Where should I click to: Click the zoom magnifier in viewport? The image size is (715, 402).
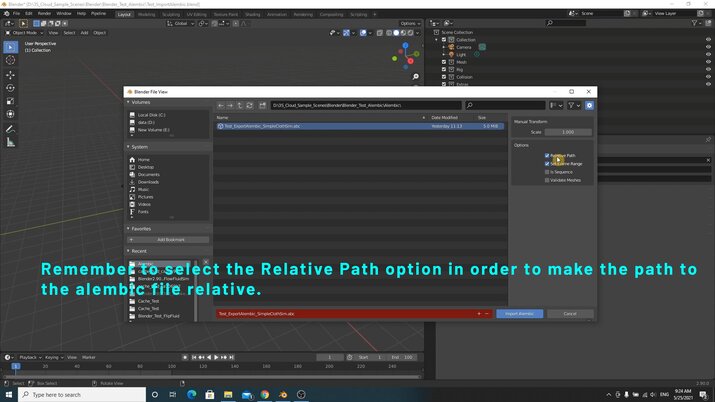tap(415, 77)
